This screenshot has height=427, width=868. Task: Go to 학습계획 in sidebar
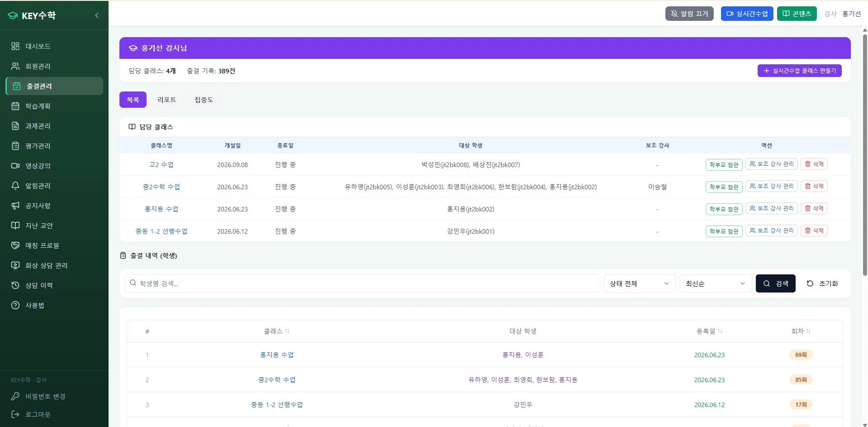point(54,106)
